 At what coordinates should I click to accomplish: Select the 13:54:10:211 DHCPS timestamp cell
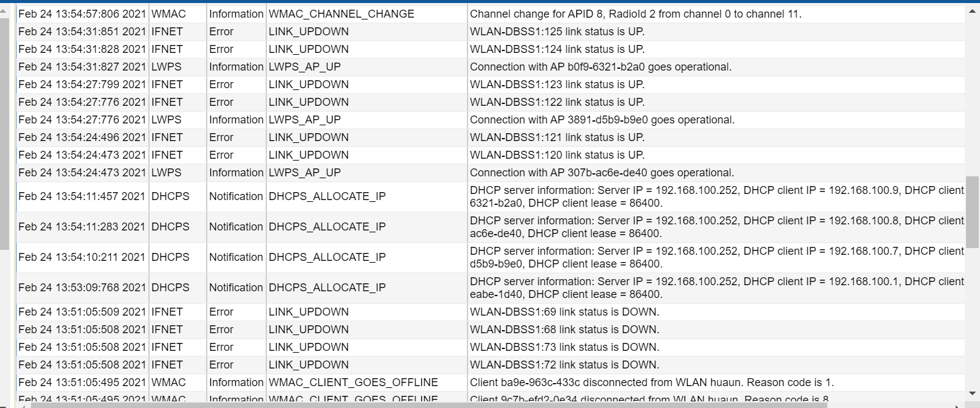(82, 257)
